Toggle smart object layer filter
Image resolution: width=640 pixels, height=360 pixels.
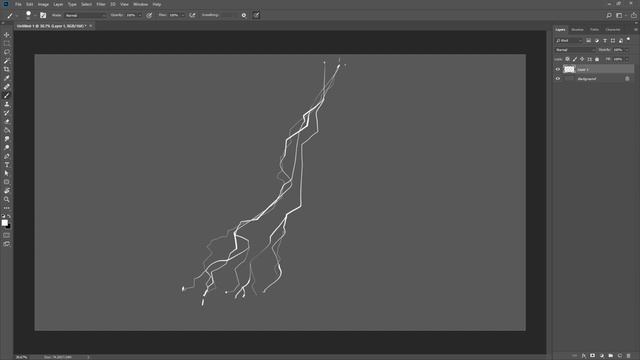click(x=621, y=40)
